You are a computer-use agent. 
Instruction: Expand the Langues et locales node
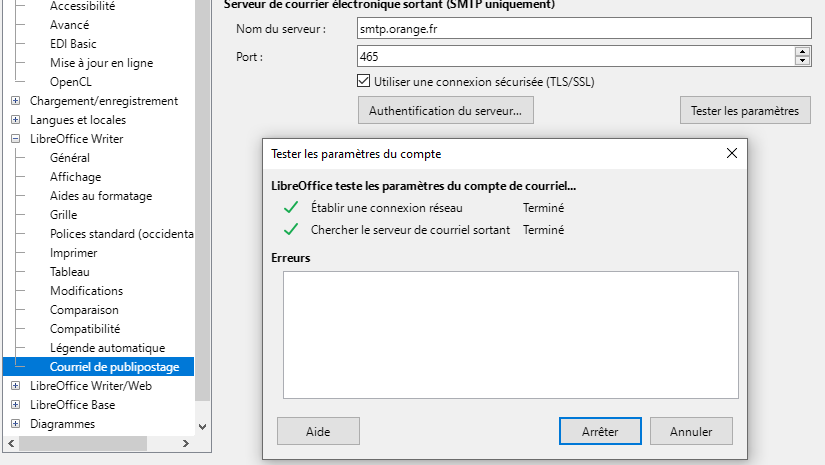click(x=15, y=120)
